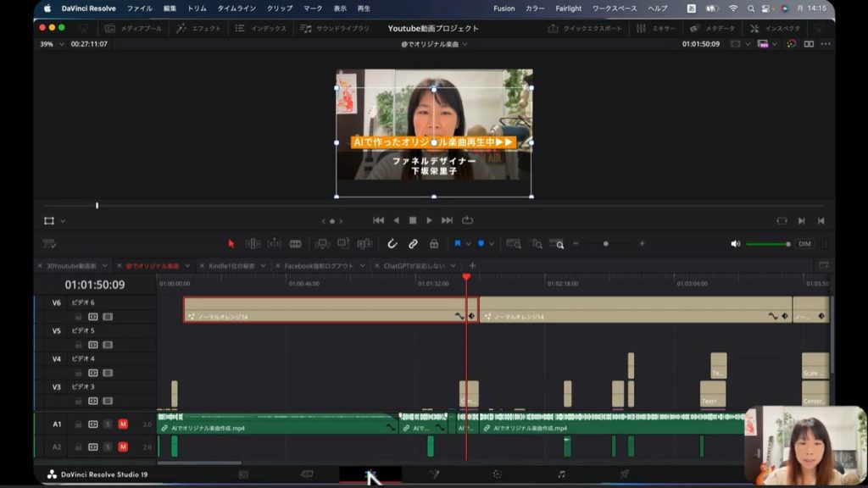The image size is (868, 488).
Task: Click the DIM audio button
Action: (x=804, y=244)
